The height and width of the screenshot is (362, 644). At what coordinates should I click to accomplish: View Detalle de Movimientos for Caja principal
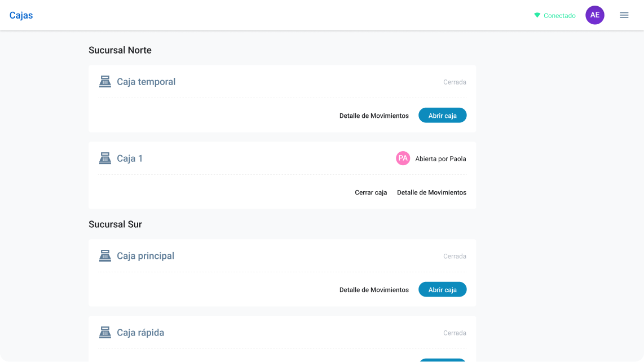(x=374, y=290)
